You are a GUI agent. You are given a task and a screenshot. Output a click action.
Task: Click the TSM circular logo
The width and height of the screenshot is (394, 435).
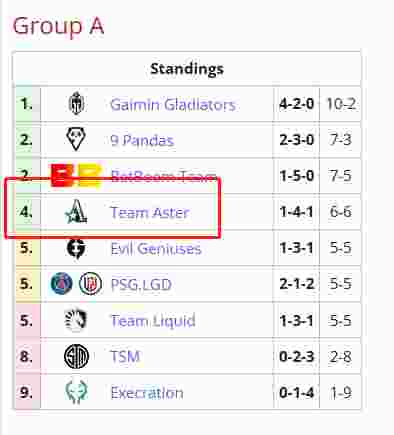click(76, 356)
